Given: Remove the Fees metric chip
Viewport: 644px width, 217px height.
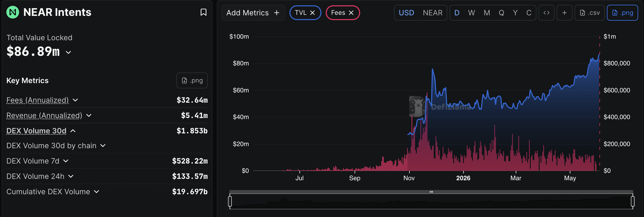Looking at the screenshot, I should (x=351, y=13).
